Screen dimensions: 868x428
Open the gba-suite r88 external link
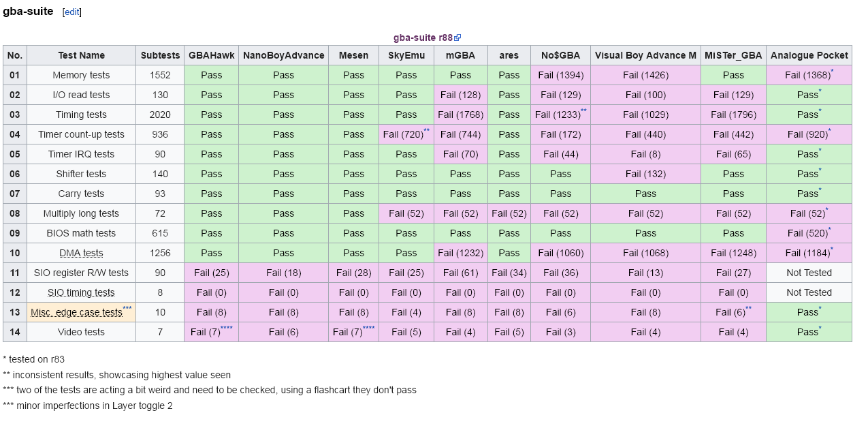tap(423, 37)
